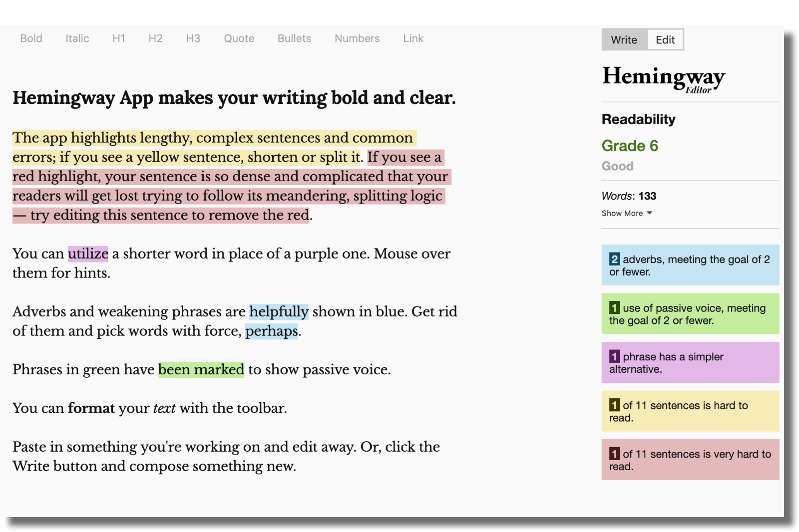Click the blue highlighted adverb helpfully
The height and width of the screenshot is (532, 799).
point(279,312)
